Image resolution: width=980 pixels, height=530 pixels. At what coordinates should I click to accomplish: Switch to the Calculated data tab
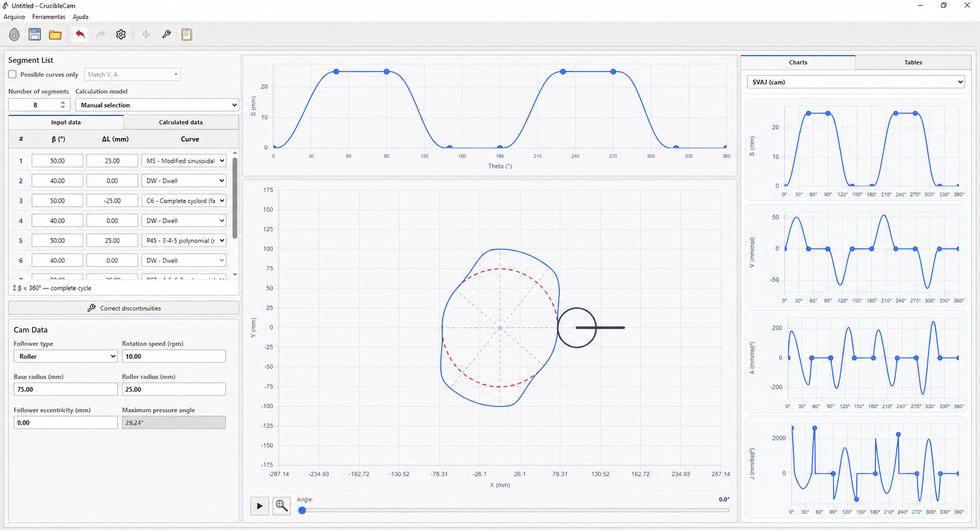point(181,122)
